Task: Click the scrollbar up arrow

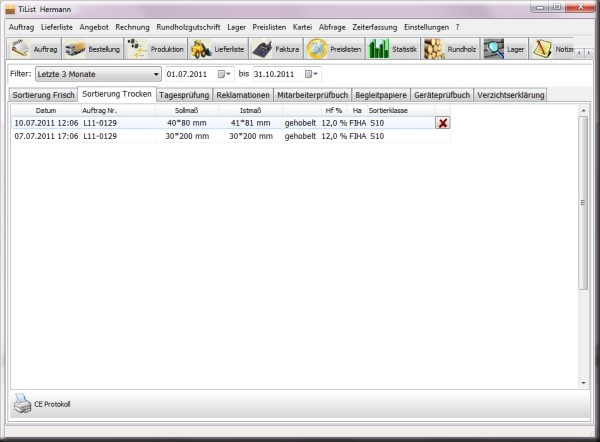Action: coord(583,111)
